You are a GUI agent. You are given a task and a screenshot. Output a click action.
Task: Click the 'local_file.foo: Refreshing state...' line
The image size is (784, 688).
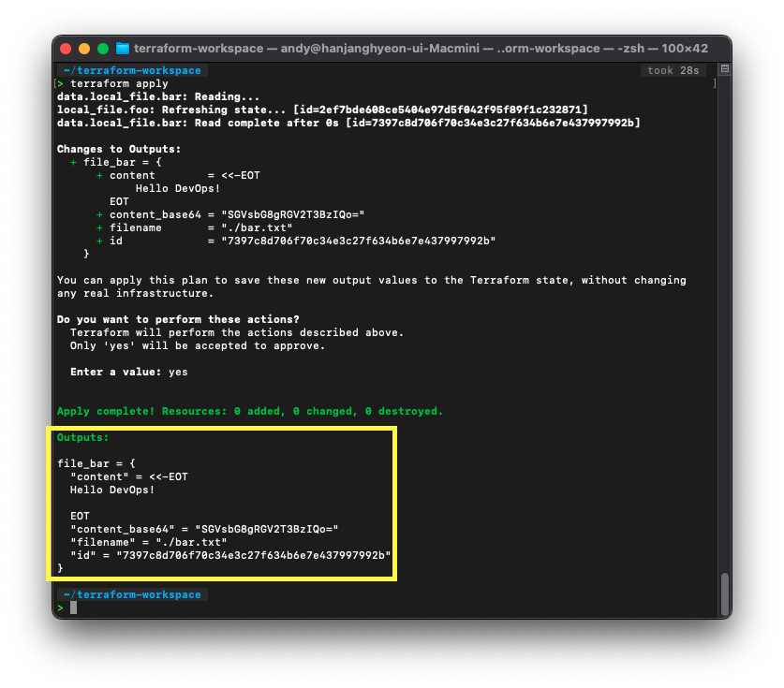pos(322,110)
